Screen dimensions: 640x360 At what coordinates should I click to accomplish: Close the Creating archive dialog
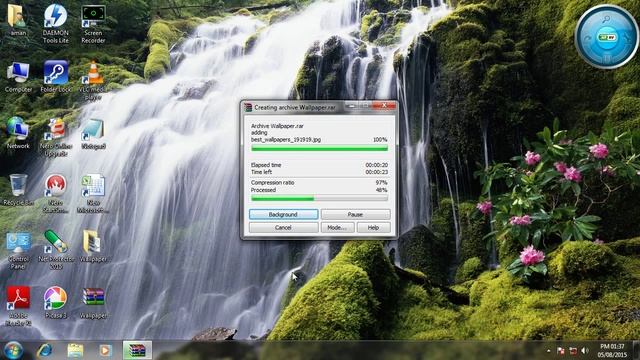(x=384, y=106)
